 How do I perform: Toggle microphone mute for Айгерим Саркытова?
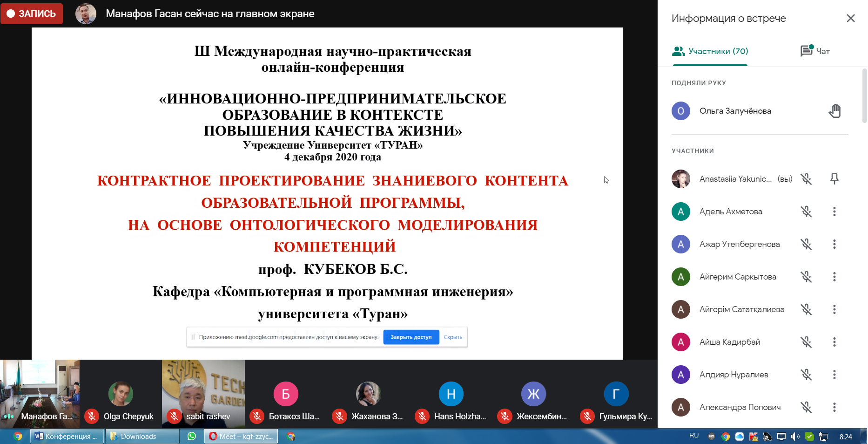(807, 276)
